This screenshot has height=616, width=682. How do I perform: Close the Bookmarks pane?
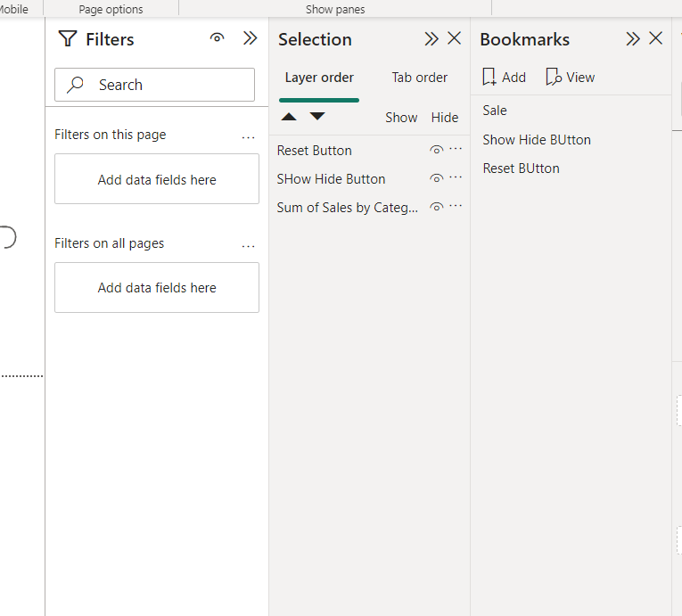click(x=655, y=38)
